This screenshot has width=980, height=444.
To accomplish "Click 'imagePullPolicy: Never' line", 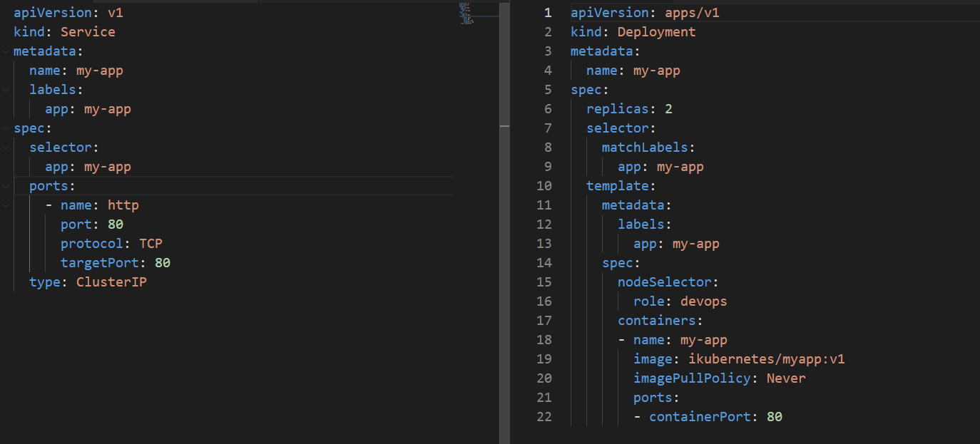I will 720,378.
